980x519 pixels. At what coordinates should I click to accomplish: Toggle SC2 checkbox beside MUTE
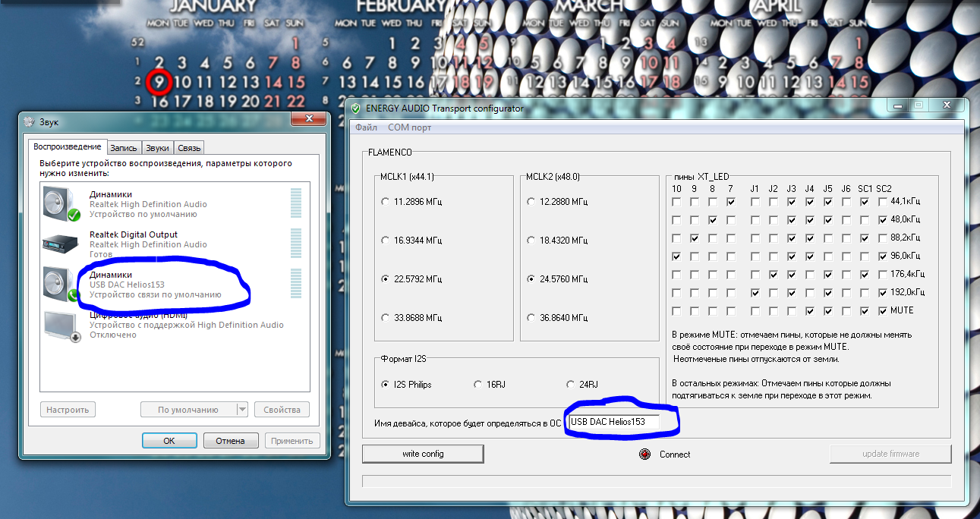[882, 311]
